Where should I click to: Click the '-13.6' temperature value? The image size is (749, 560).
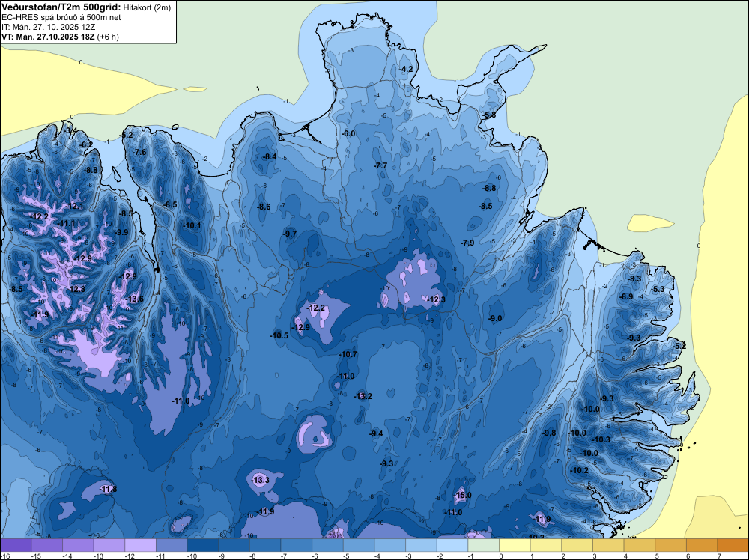[135, 299]
